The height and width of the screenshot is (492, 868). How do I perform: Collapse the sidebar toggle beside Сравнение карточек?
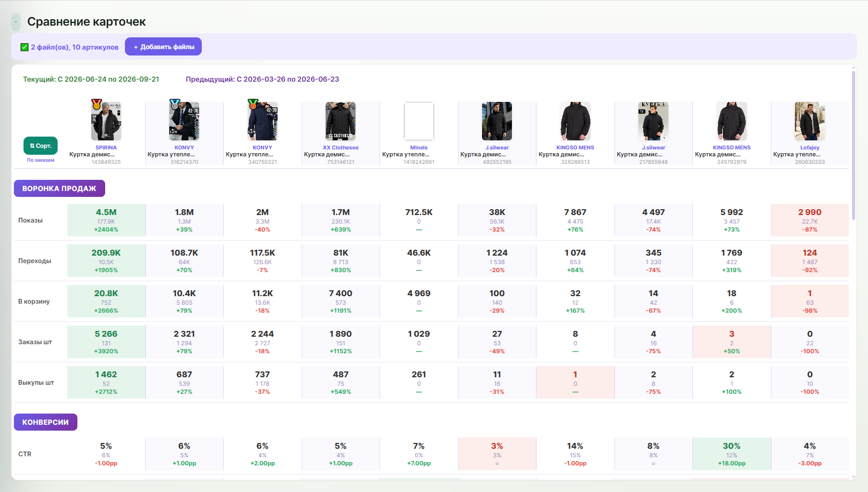click(16, 22)
